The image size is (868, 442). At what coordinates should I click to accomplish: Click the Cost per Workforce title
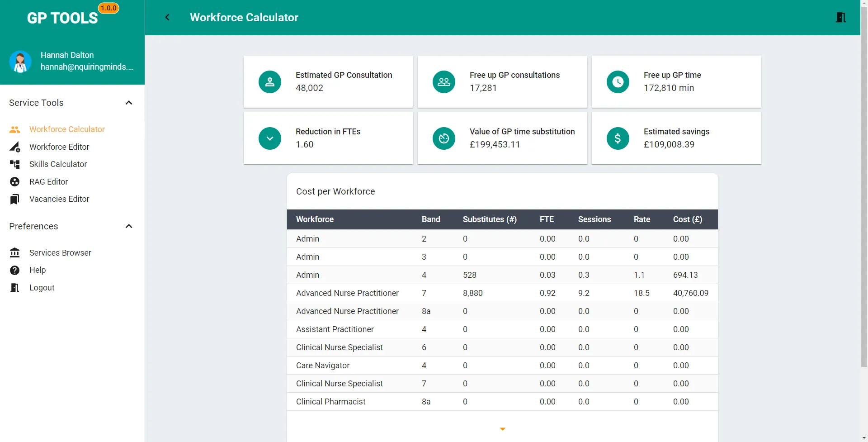pos(335,191)
